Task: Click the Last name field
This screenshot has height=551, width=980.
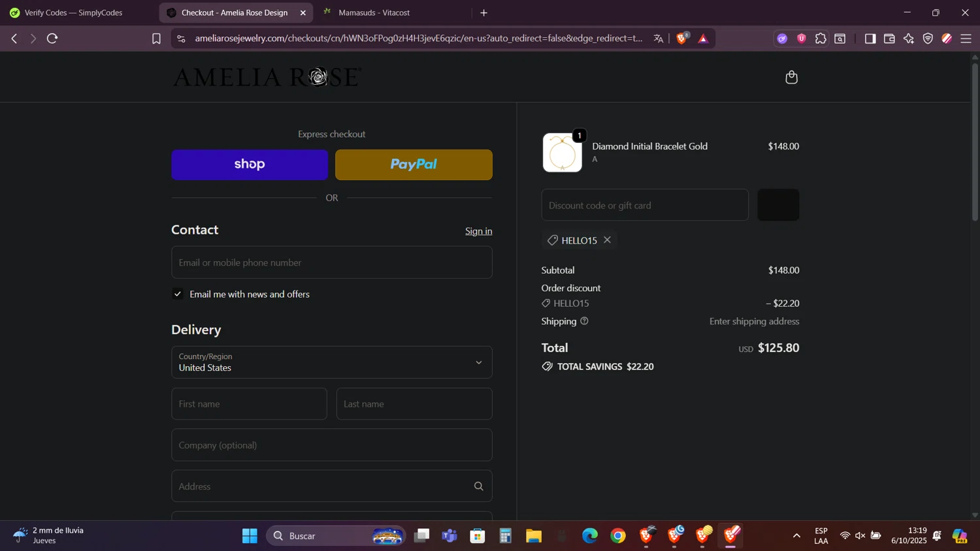Action: point(414,404)
